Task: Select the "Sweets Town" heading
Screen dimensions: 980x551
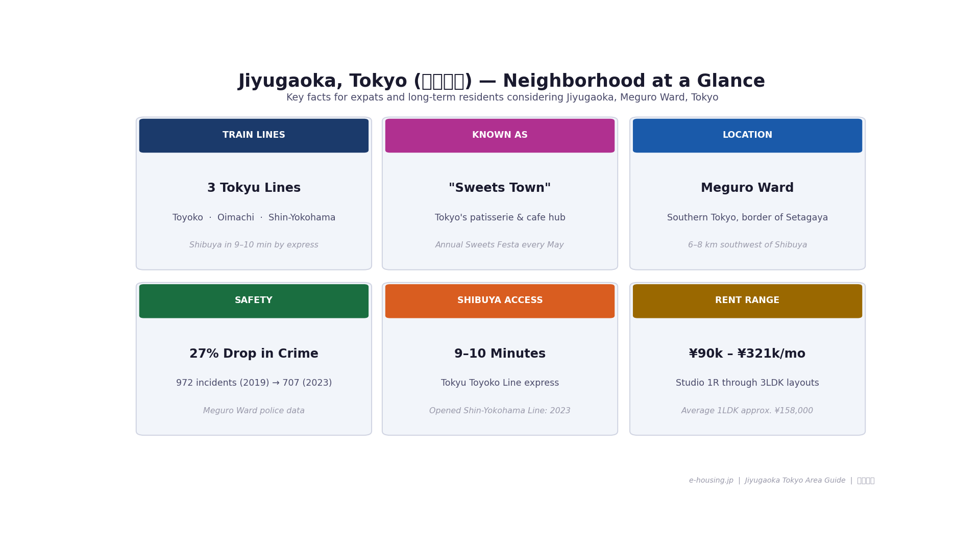Action: [x=500, y=188]
